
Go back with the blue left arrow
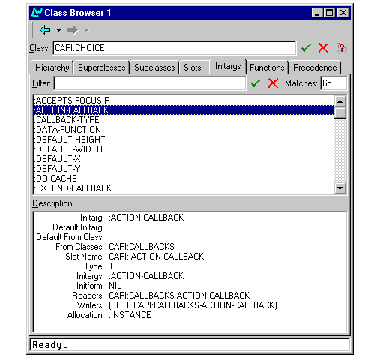tap(45, 30)
